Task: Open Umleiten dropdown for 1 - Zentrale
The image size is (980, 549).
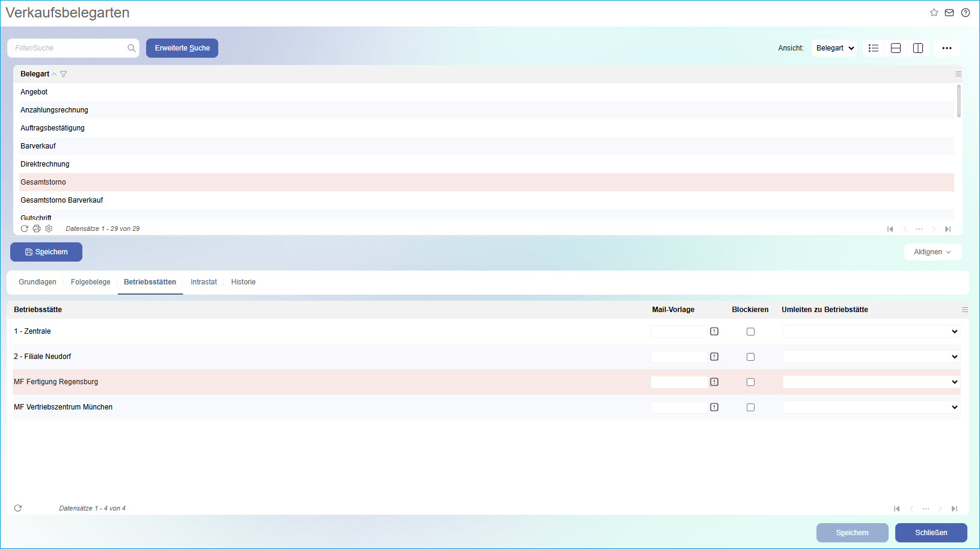Action: 871,331
